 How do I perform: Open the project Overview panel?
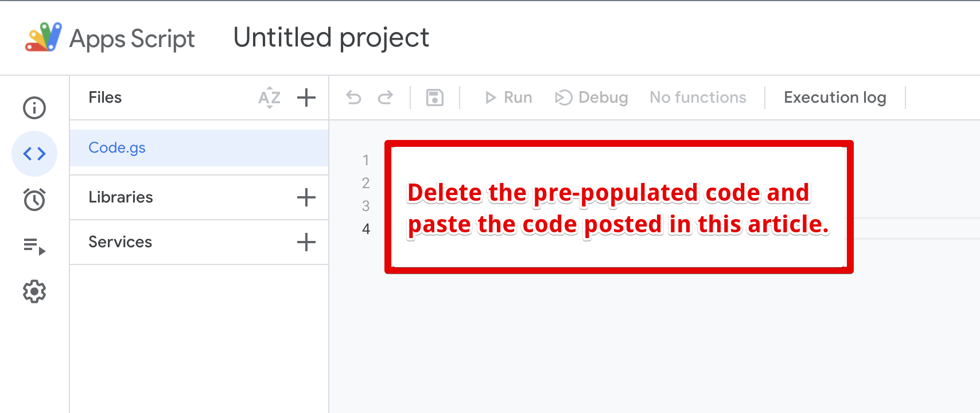[x=34, y=108]
